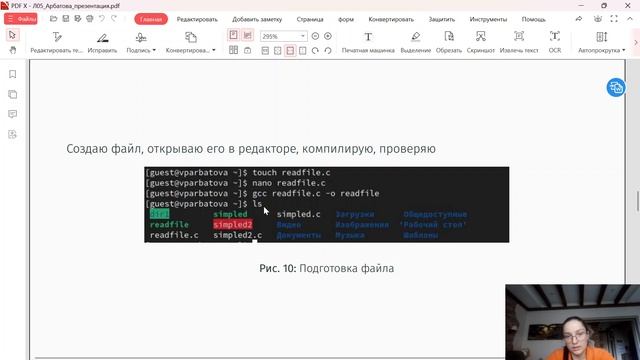Toggle the highlighted fit width icon
640x360 pixels.
(290, 51)
